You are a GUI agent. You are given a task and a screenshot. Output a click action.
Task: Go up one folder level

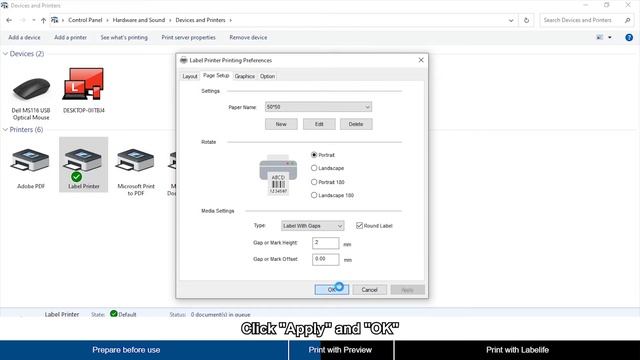43,20
